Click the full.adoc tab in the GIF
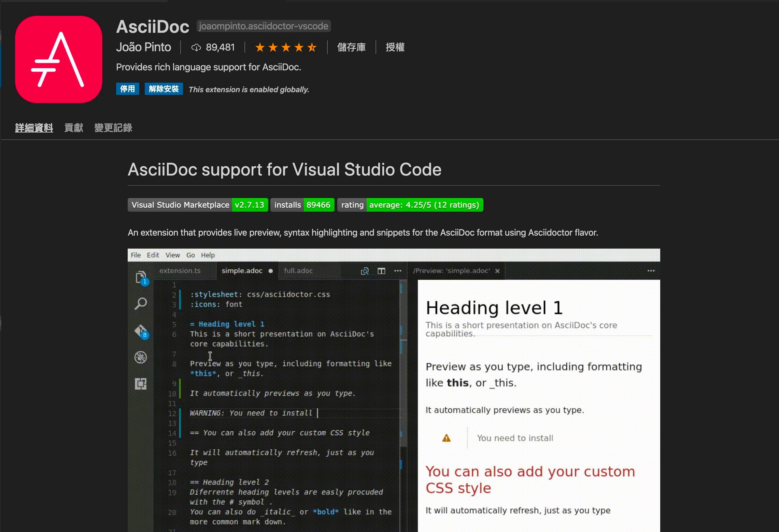This screenshot has width=779, height=532. click(309, 271)
